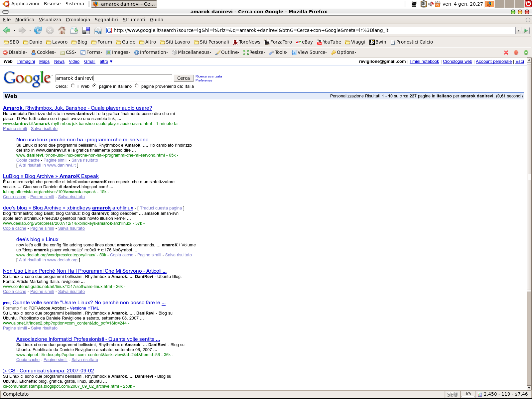Open the Forms dropdown menu
Viewport: 532px width, 399px height.
point(91,53)
